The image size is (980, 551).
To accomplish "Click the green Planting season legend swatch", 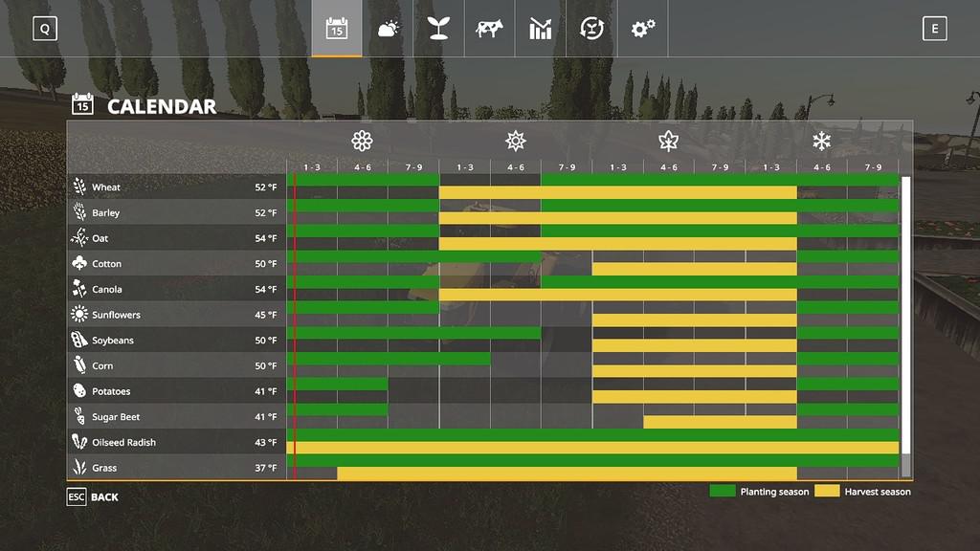I will click(x=723, y=492).
